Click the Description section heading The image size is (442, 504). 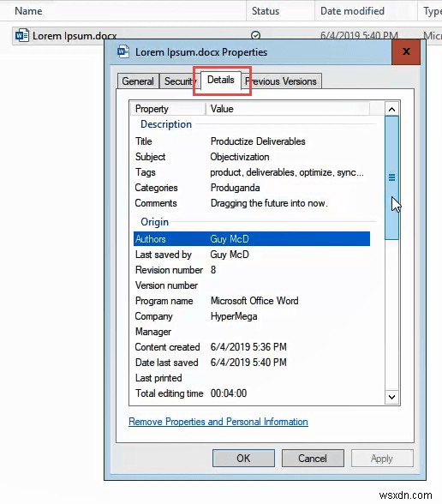click(166, 124)
